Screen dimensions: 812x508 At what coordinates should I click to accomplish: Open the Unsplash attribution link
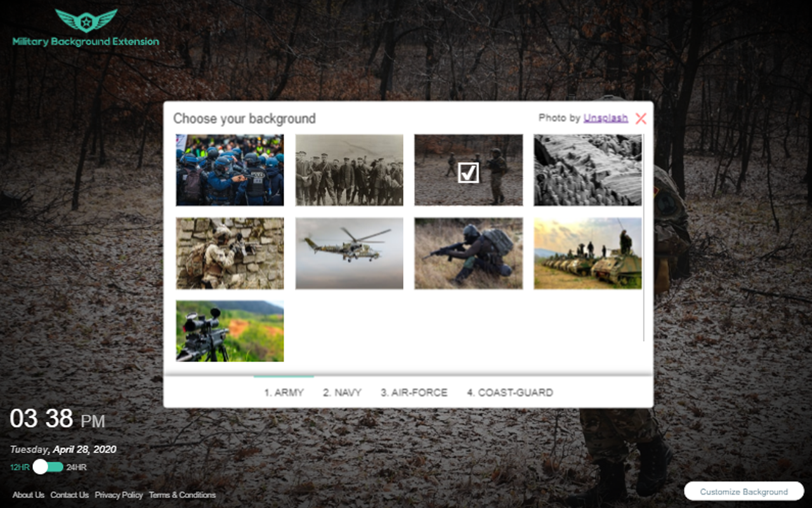[605, 117]
